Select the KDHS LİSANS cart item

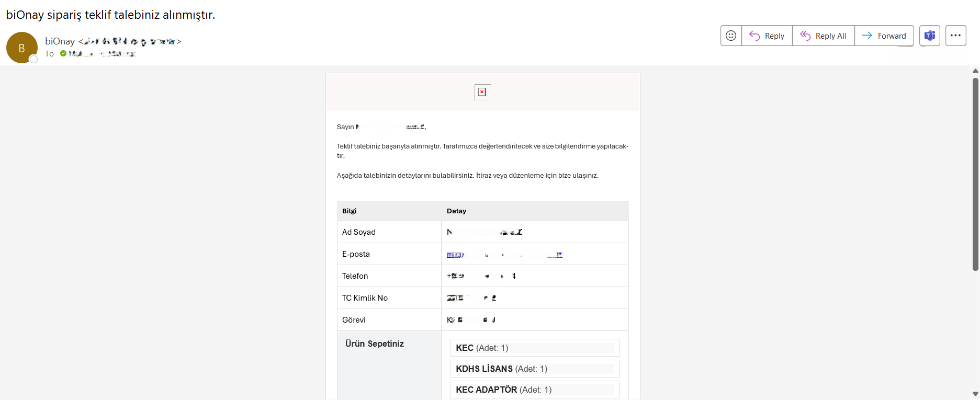click(x=534, y=369)
